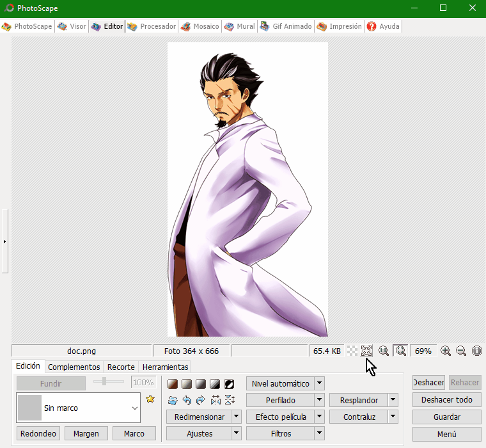The image size is (486, 448).
Task: Click the dark gradient icon next to sepia tones
Action: click(x=201, y=384)
